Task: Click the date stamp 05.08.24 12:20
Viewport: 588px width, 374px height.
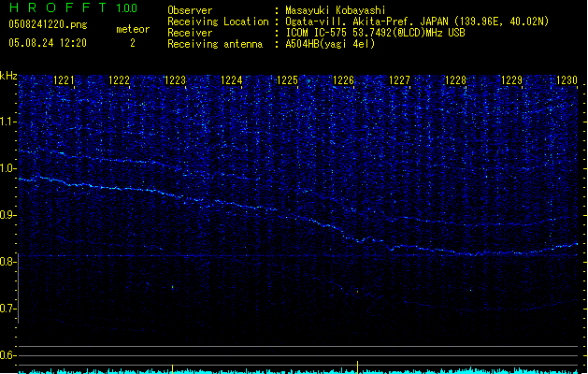Action: [47, 43]
